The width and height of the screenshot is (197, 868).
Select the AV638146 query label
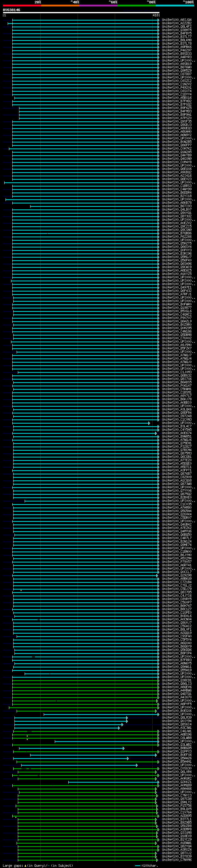[11, 10]
